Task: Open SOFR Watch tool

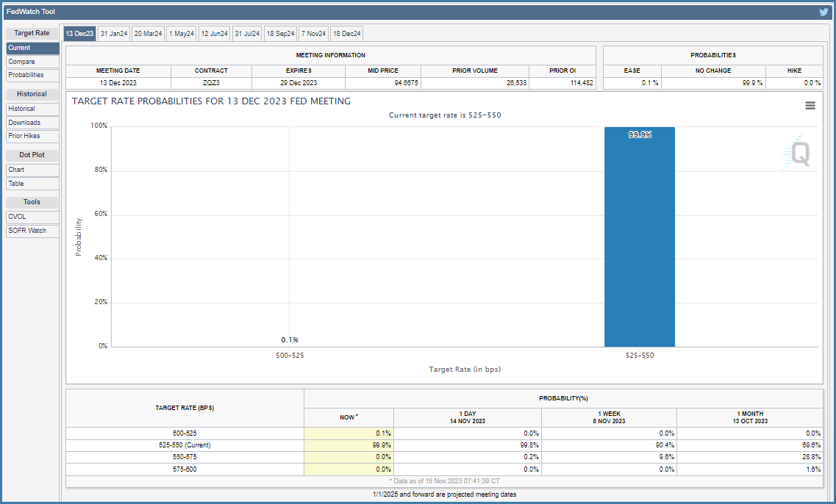Action: pos(32,231)
